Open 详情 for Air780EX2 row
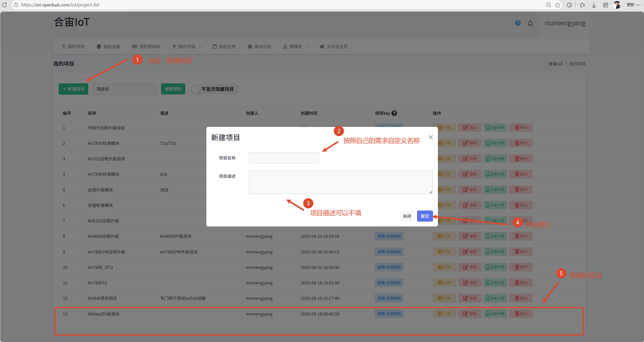Viewport: 644px width, 342px height. tap(444, 283)
